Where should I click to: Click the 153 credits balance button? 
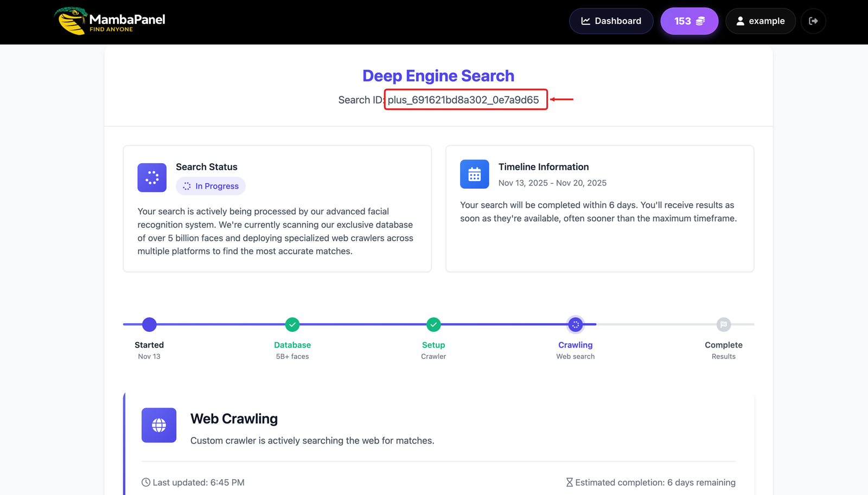coord(689,21)
